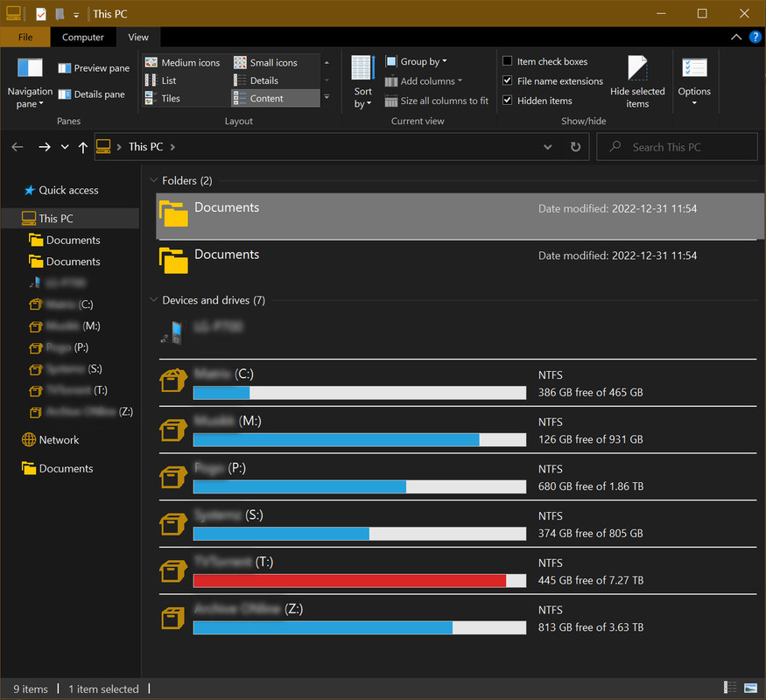Click the red T: drive usage bar
The height and width of the screenshot is (700, 766).
click(360, 580)
